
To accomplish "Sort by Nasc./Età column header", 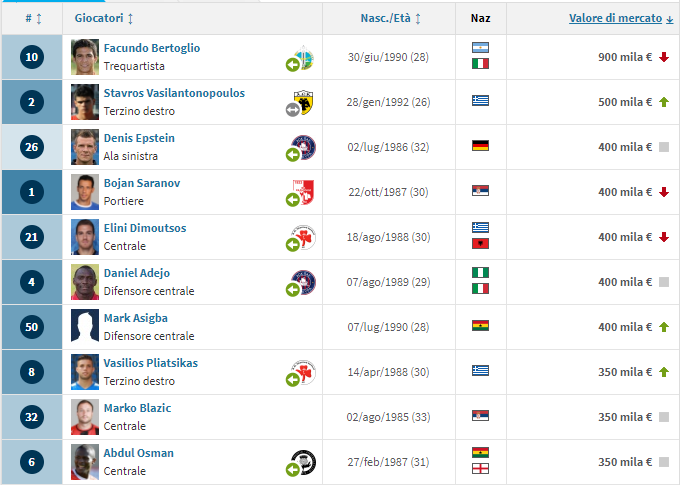I will click(x=390, y=18).
